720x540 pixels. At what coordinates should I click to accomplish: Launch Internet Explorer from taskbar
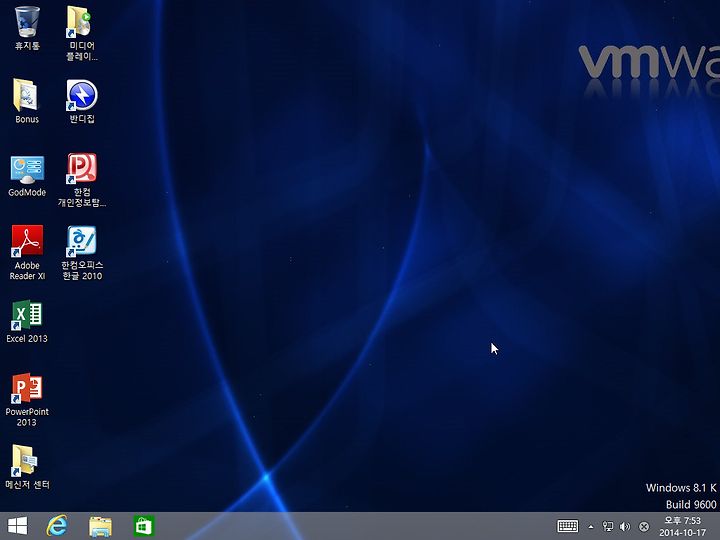57,526
